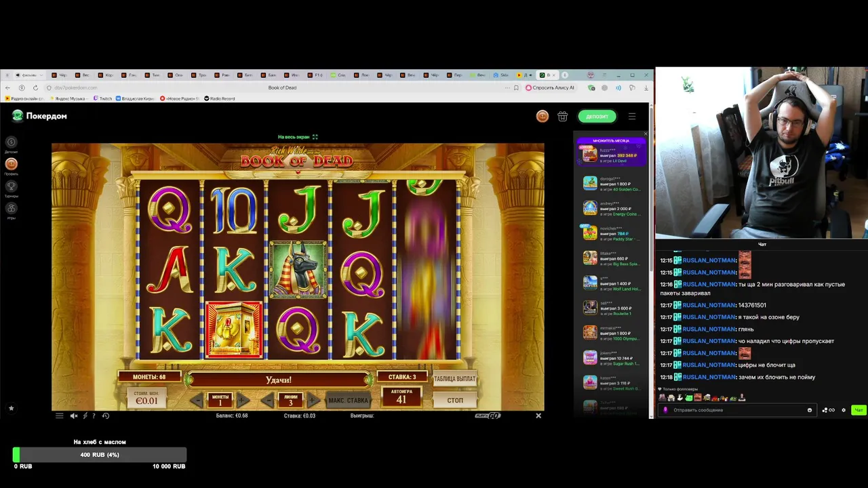The height and width of the screenshot is (488, 868).
Task: Open Sugar Rush game thumbnail
Action: click(x=590, y=358)
